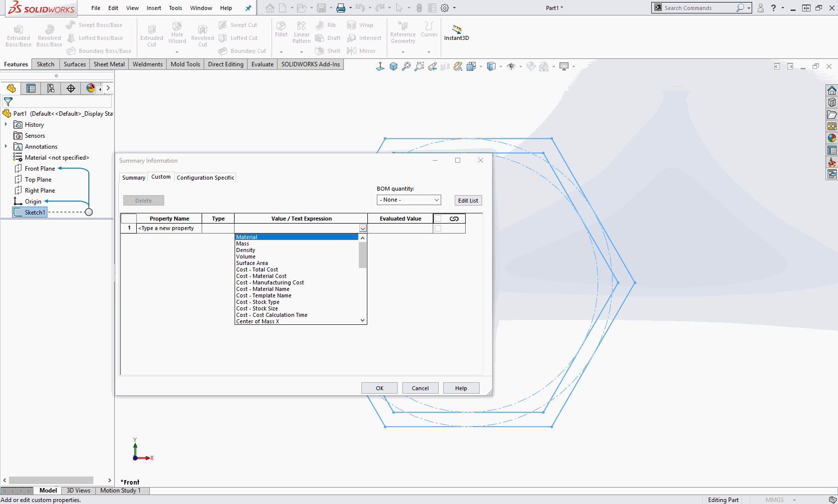Expand the Annotations tree node
838x504 pixels.
[6, 147]
